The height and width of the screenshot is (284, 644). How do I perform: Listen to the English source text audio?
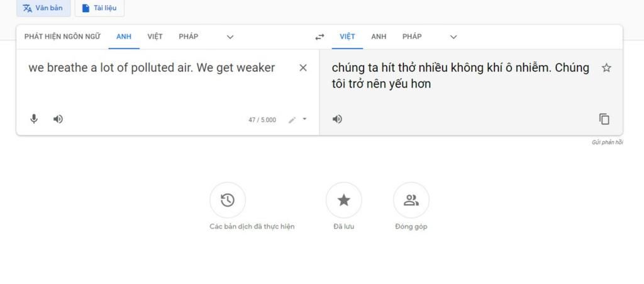[x=58, y=119]
